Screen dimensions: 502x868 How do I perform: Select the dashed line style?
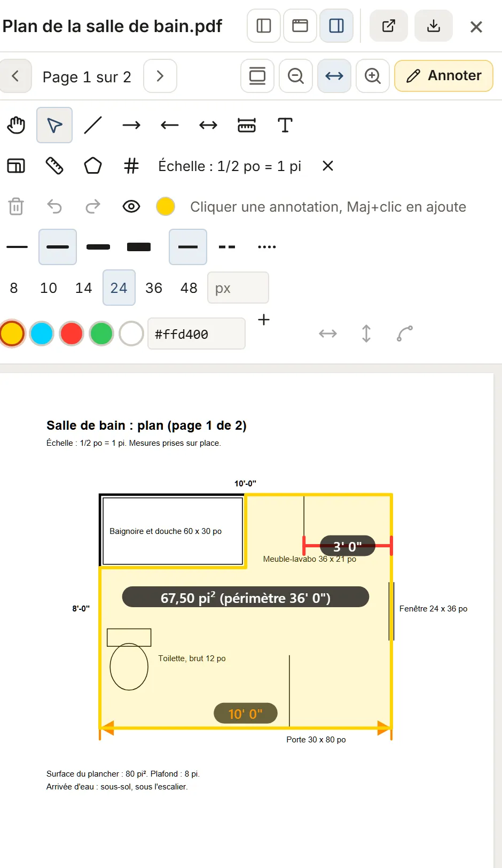click(227, 247)
